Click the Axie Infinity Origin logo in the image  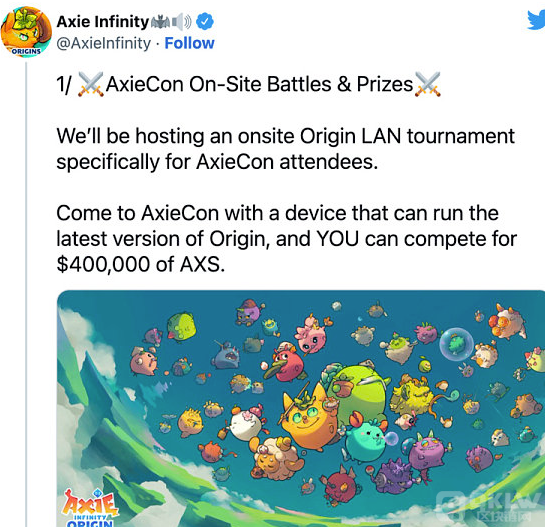tap(90, 508)
